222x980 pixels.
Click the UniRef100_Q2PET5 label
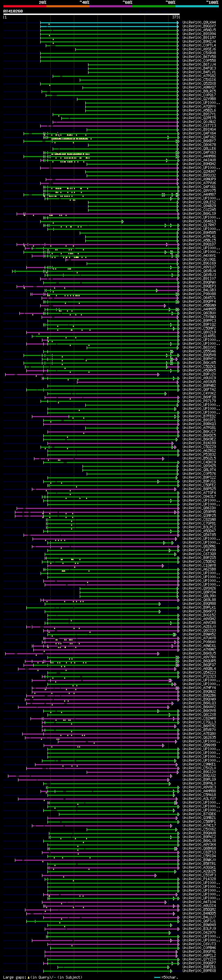click(199, 118)
